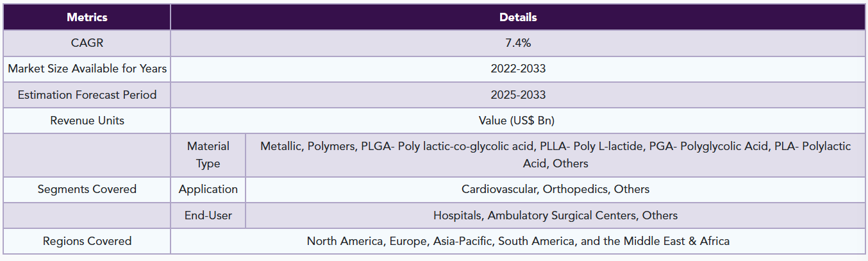Click the Details column header
The width and height of the screenshot is (868, 261).
(x=518, y=17)
